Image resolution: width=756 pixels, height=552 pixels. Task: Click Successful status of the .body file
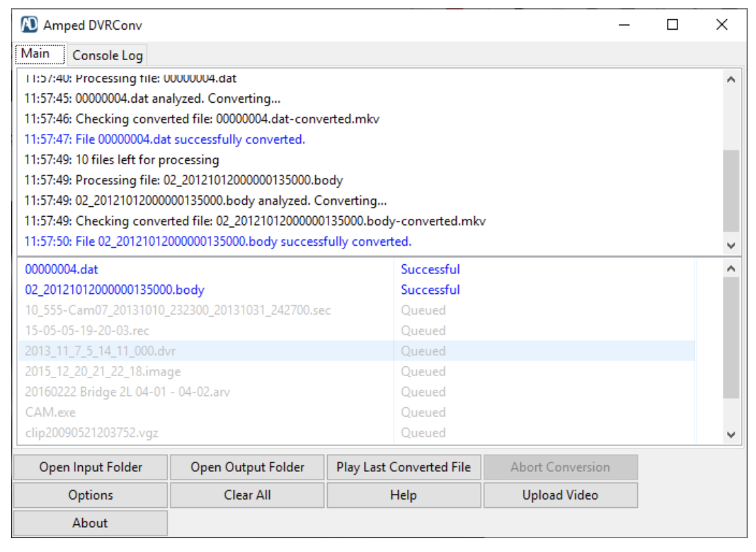point(430,290)
